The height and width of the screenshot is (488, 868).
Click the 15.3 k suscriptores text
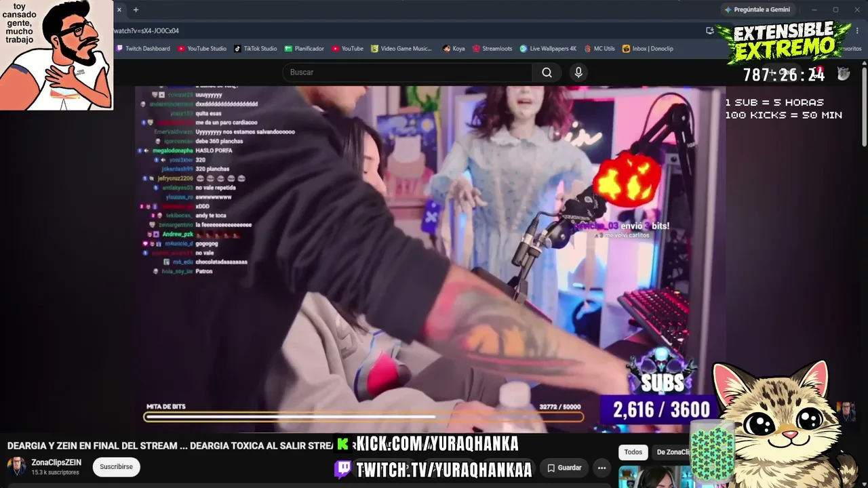55,472
